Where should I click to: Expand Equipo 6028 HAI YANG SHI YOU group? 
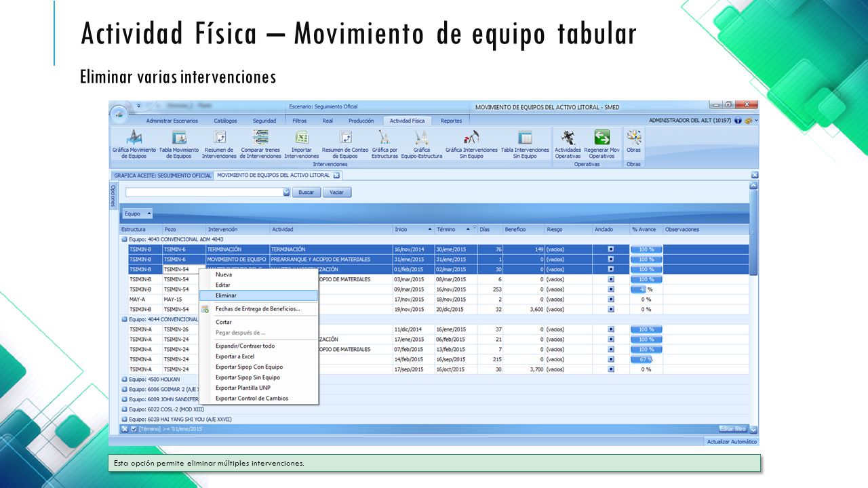click(x=125, y=420)
